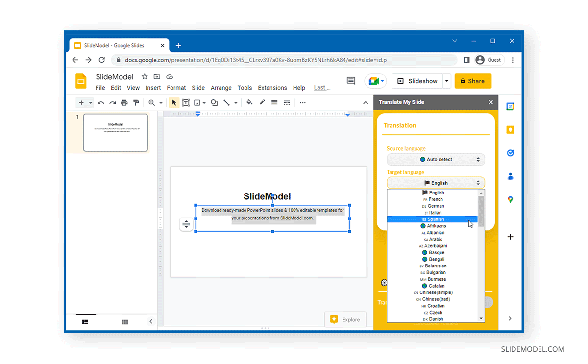Image resolution: width=588 pixels, height=364 pixels.
Task: Collapse the toolbar with the up chevron
Action: (366, 103)
